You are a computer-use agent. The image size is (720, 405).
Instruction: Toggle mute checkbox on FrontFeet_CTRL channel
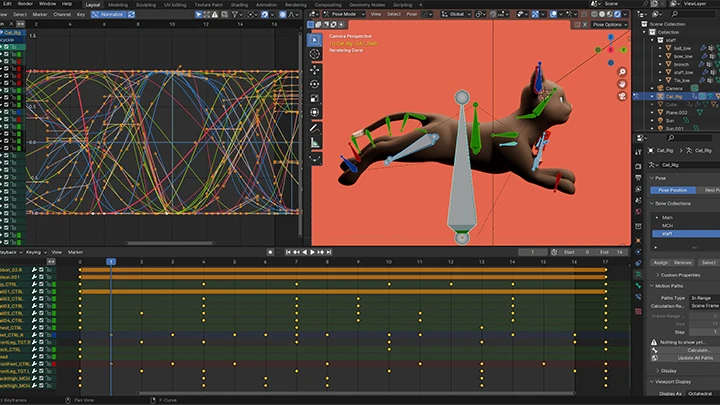[x=41, y=364]
